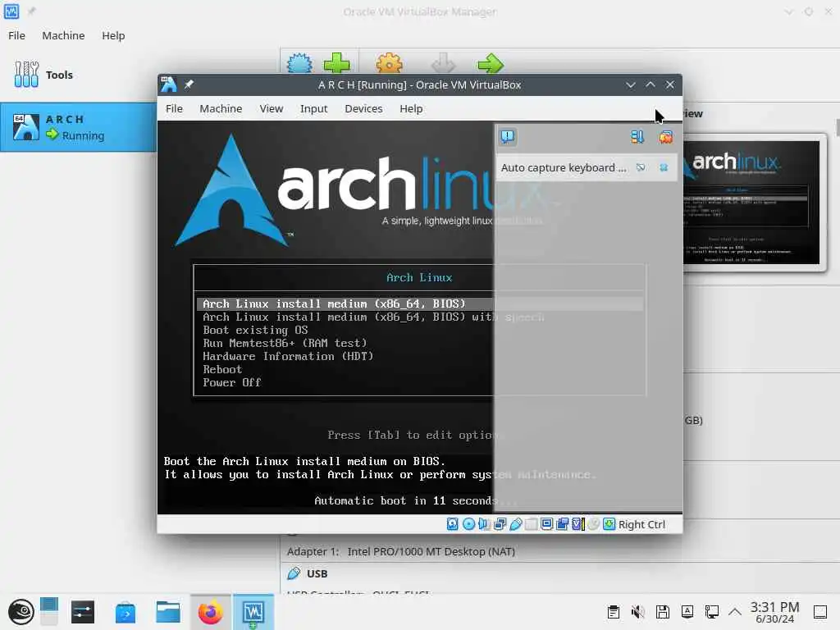Viewport: 840px width, 630px height.
Task: Expand the Auto capture keyboard notification details
Action: click(x=641, y=167)
